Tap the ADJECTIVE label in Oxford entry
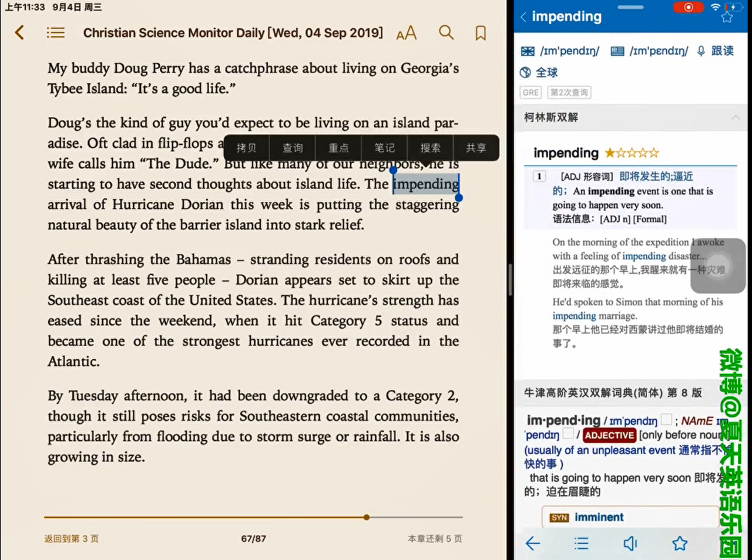Image resolution: width=752 pixels, height=560 pixels. (x=609, y=435)
